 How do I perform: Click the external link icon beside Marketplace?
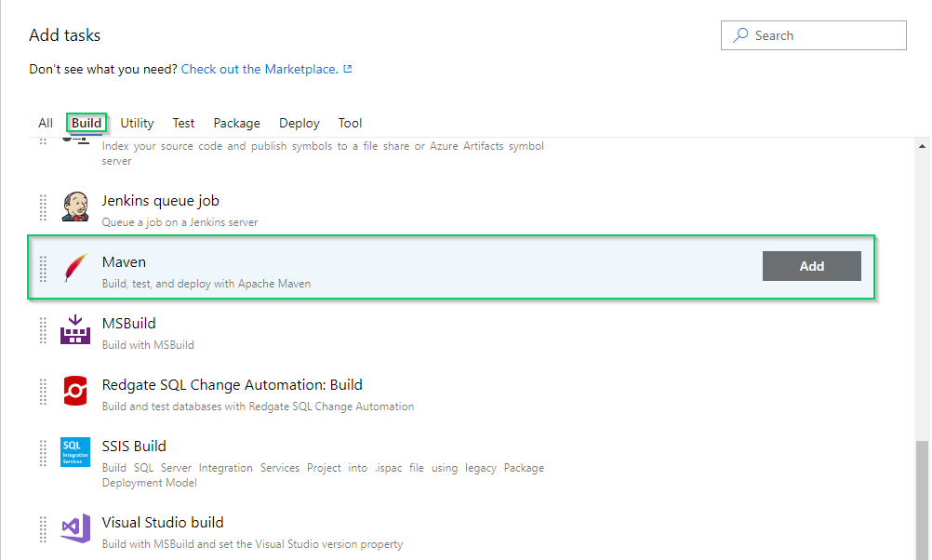point(348,69)
